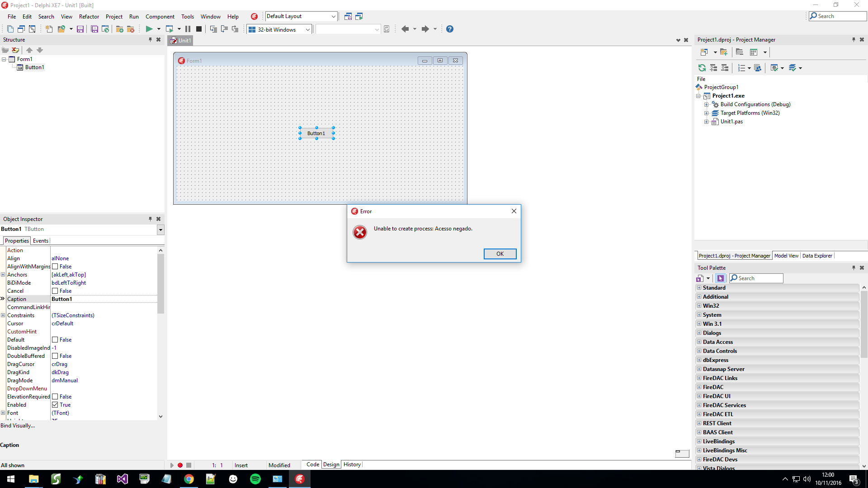868x488 pixels.
Task: Click the blue Help question icon
Action: click(450, 29)
